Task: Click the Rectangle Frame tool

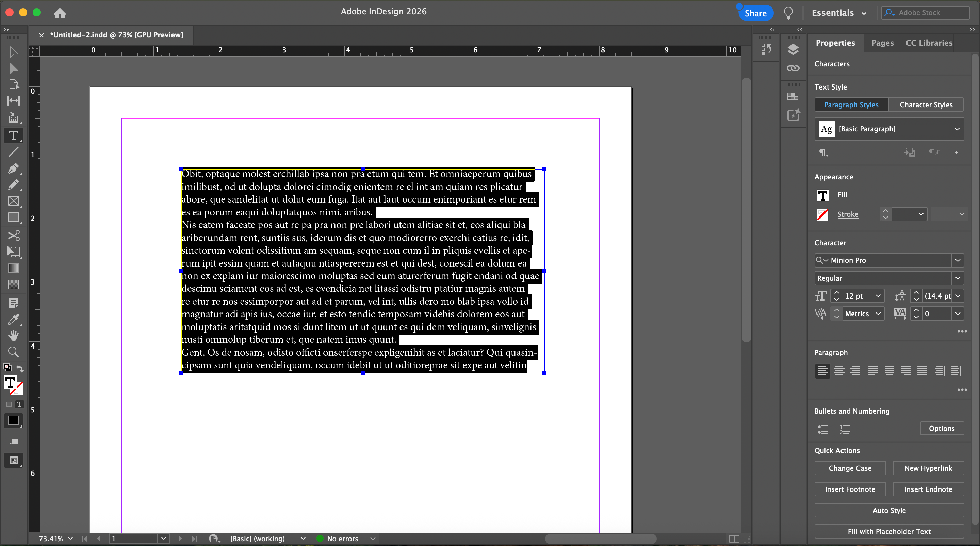Action: click(13, 201)
